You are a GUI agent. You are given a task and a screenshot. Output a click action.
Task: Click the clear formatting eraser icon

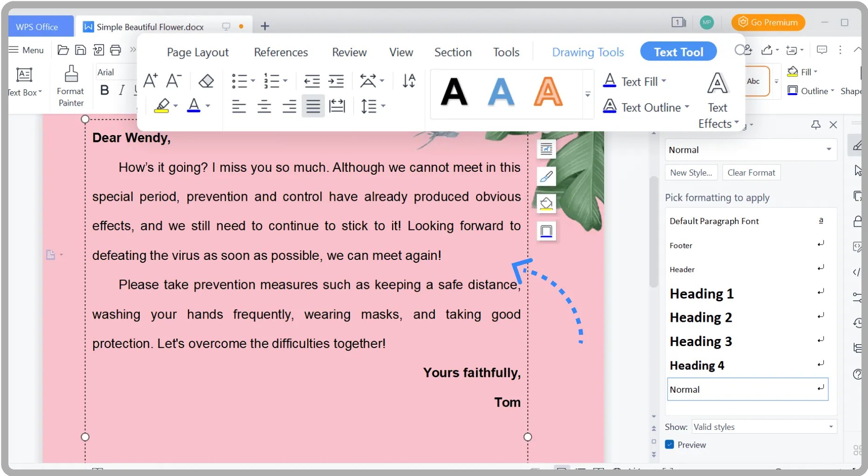click(x=206, y=81)
